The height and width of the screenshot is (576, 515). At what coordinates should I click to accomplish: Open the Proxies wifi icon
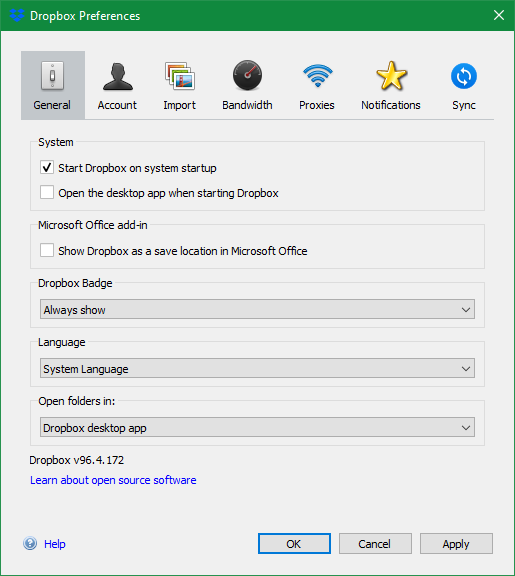coord(317,76)
